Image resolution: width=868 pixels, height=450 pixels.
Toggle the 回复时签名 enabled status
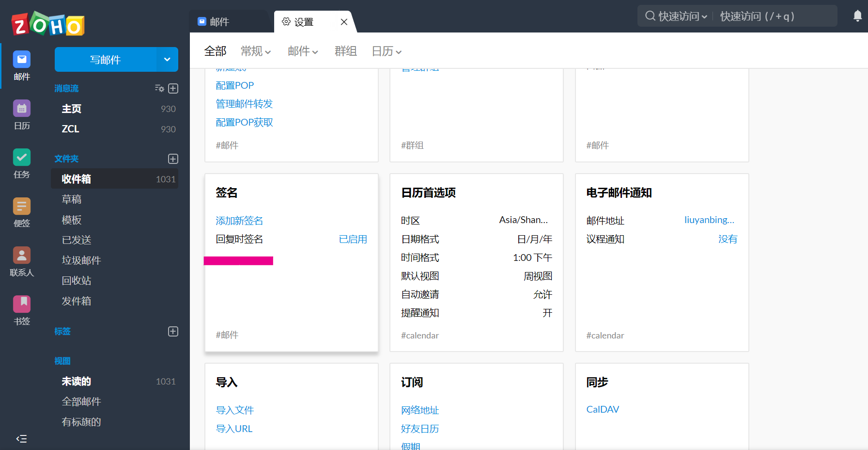(353, 239)
